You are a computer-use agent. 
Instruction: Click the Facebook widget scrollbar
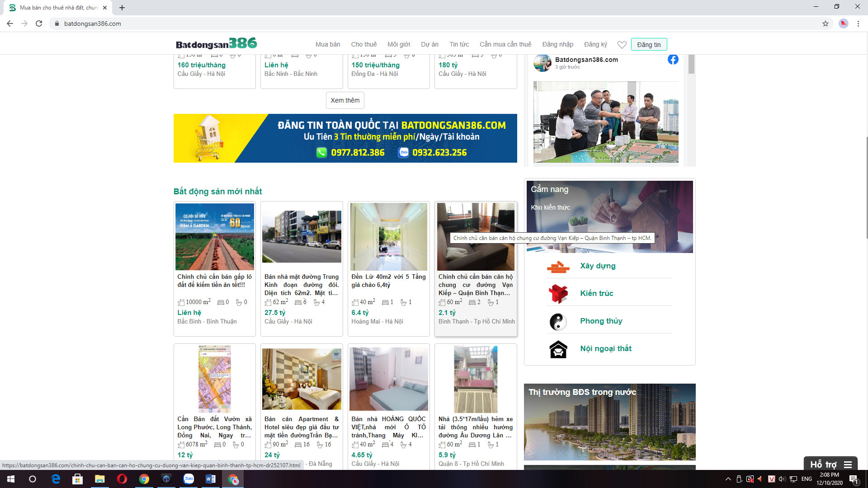point(691,64)
